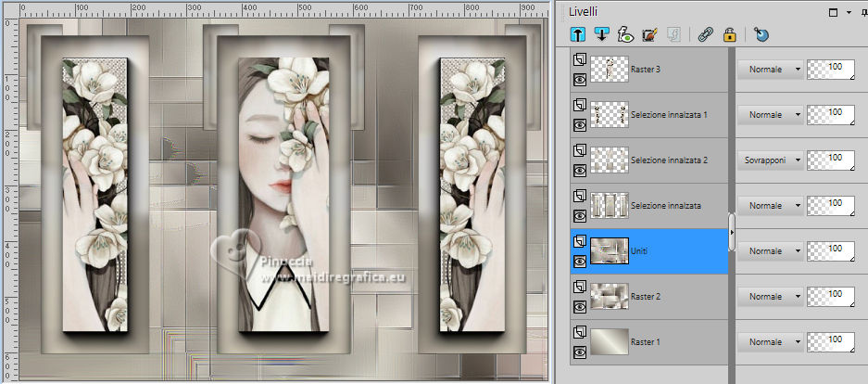
Task: Click the chain link layers icon
Action: (705, 35)
